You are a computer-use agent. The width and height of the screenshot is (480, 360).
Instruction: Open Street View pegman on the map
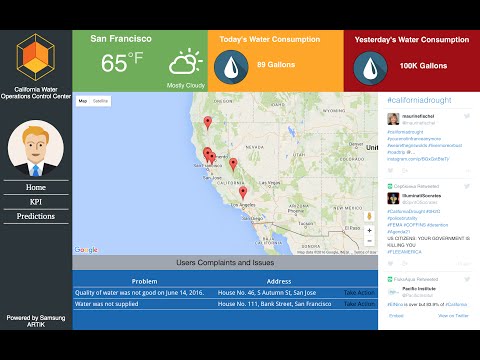coord(369,216)
